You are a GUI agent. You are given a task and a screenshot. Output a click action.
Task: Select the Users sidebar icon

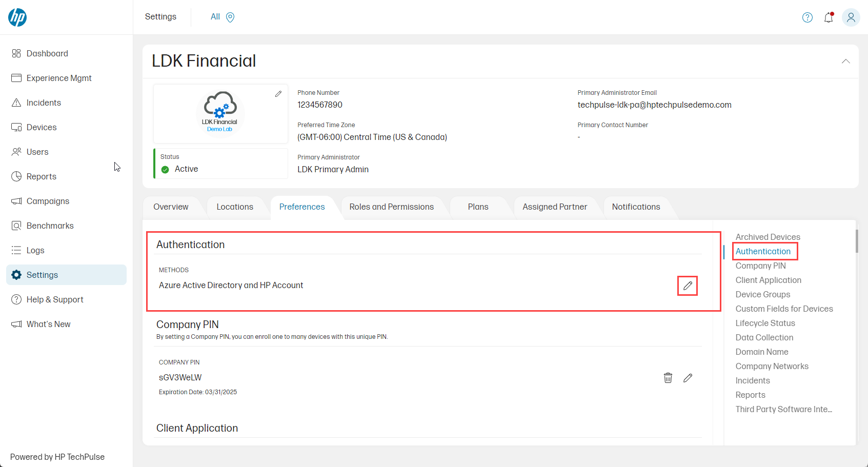pyautogui.click(x=16, y=152)
